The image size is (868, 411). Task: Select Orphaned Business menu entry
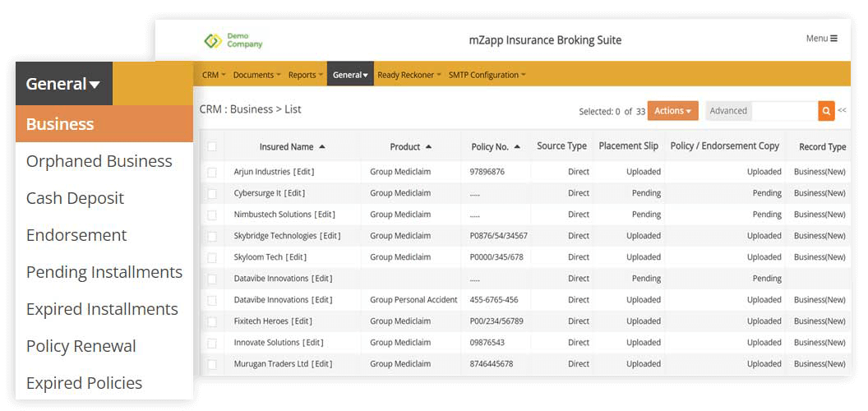99,161
